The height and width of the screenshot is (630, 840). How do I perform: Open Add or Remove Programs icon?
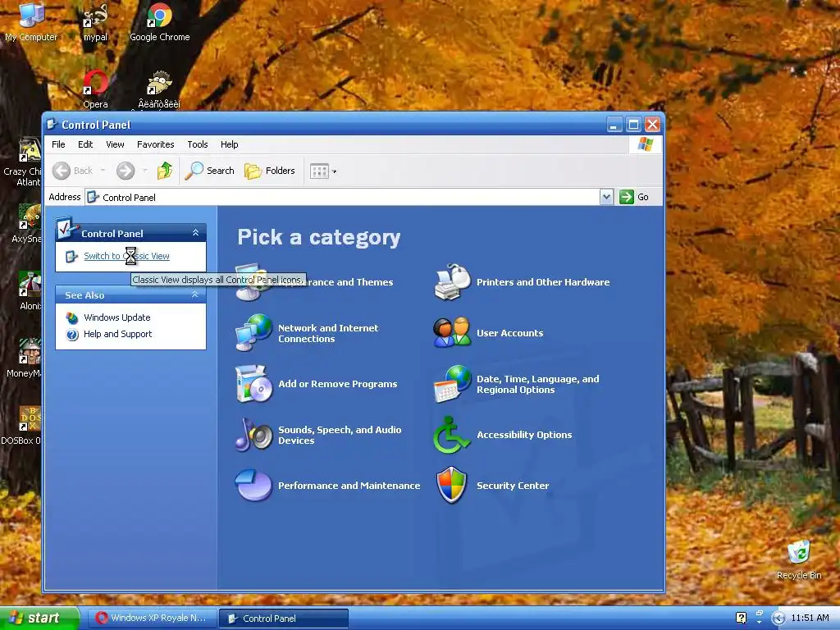pos(254,384)
